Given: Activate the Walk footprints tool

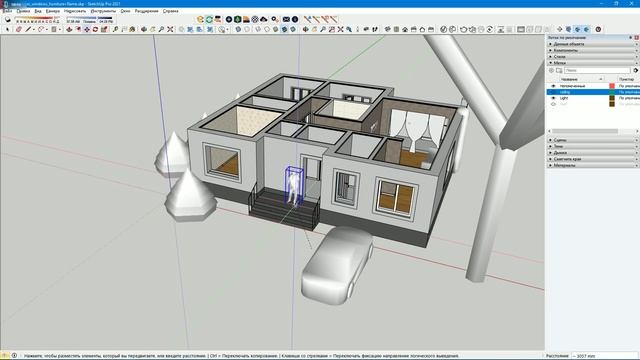Looking at the screenshot, I should [x=375, y=29].
